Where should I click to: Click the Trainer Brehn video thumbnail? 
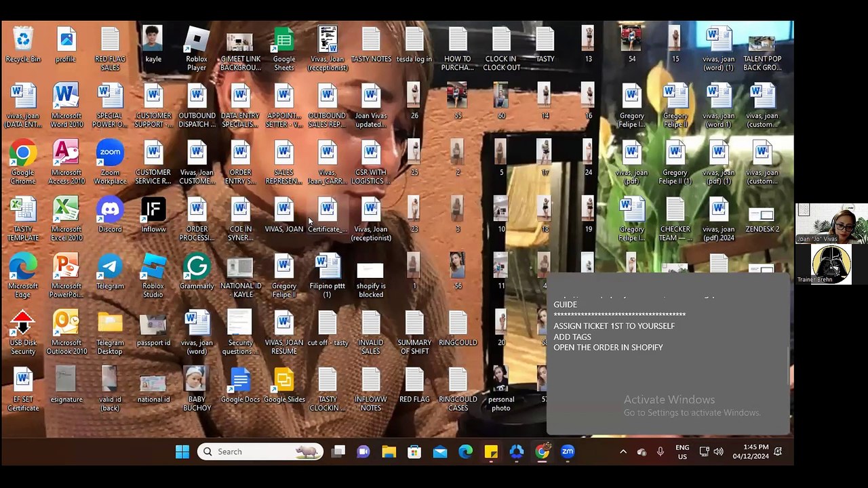pos(831,264)
